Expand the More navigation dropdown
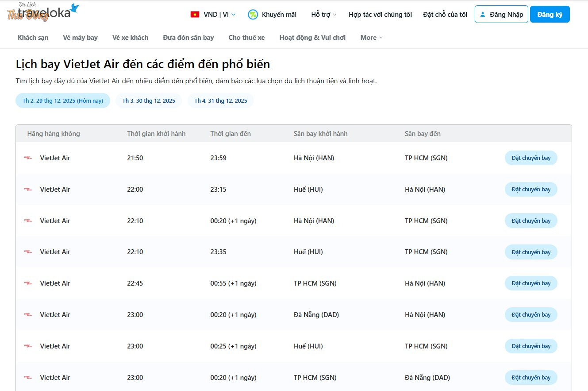Image resolution: width=588 pixels, height=391 pixels. click(372, 38)
